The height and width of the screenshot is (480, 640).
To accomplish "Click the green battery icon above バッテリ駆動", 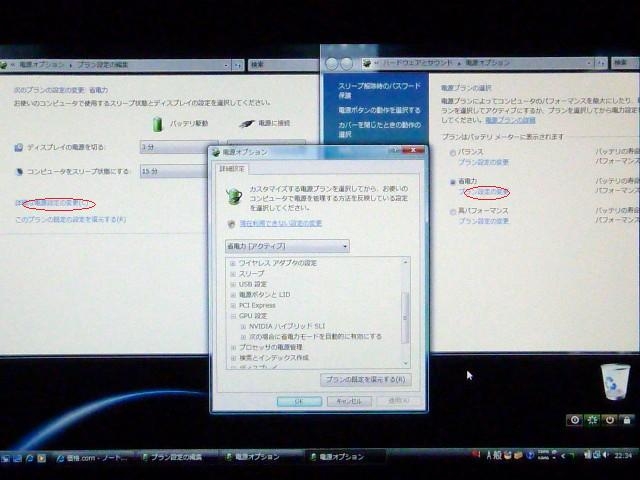I will coord(158,124).
